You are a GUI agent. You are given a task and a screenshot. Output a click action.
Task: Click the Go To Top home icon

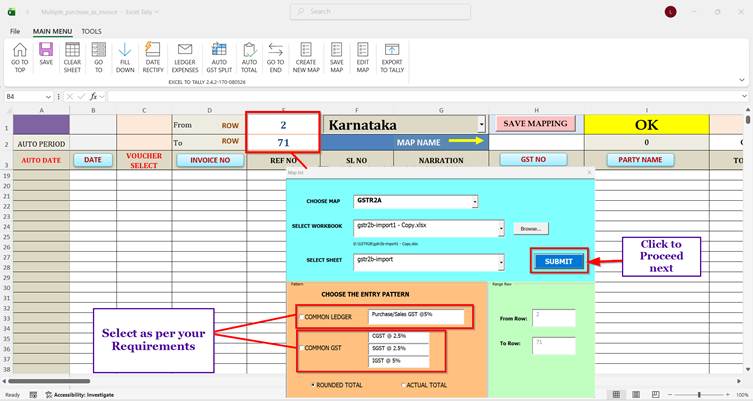click(20, 49)
